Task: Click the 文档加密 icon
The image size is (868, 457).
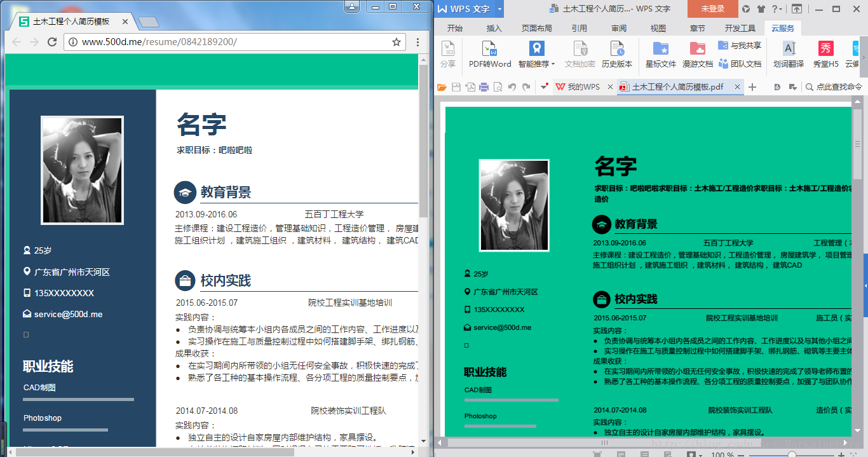Action: coord(580,49)
